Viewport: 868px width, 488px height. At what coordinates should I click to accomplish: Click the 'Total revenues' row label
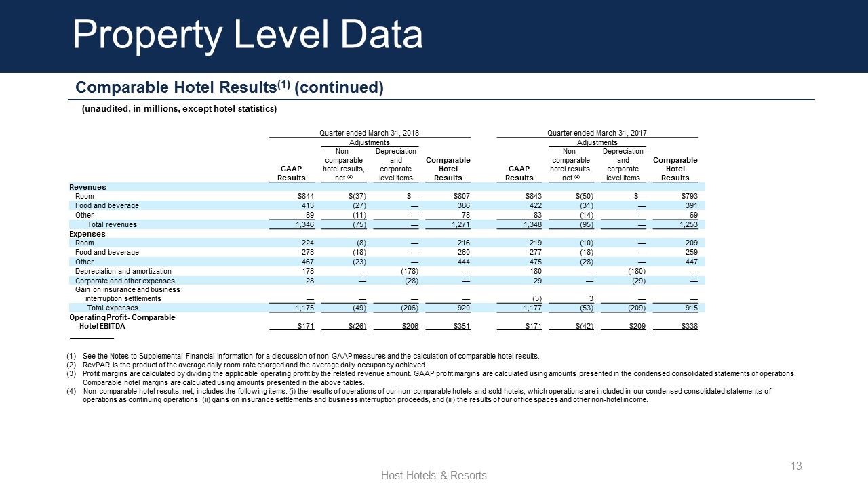tap(112, 224)
